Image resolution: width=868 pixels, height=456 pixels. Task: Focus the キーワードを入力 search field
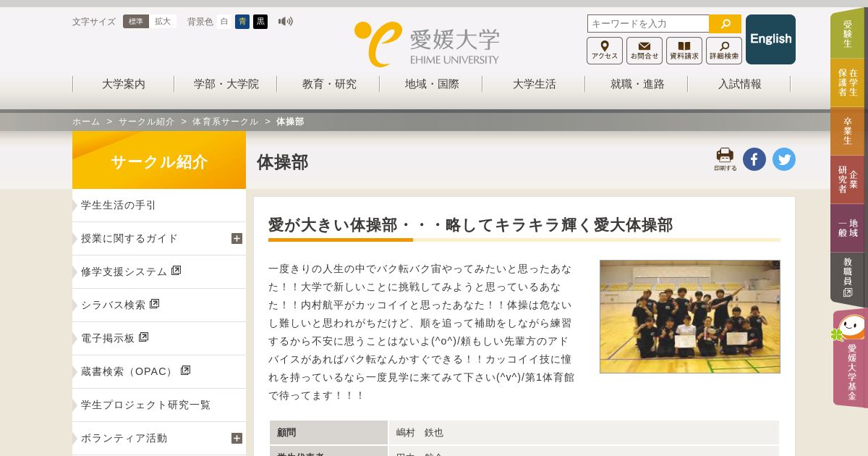pyautogui.click(x=648, y=24)
